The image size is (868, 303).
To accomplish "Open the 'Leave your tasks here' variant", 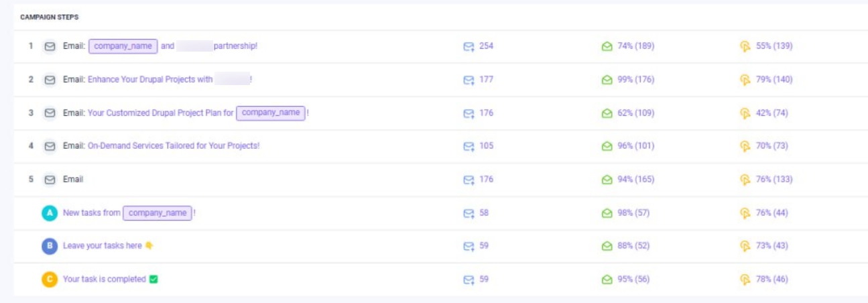I will pos(103,246).
